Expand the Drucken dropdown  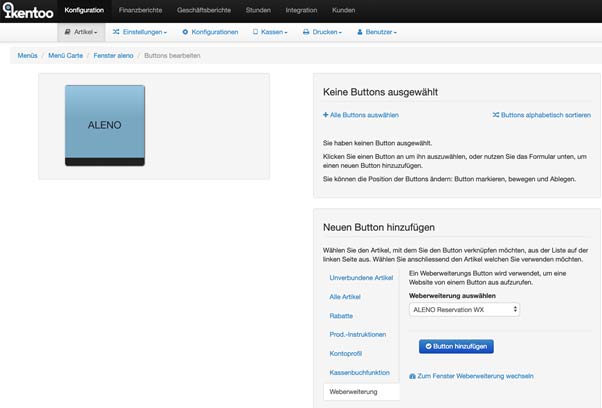[322, 32]
